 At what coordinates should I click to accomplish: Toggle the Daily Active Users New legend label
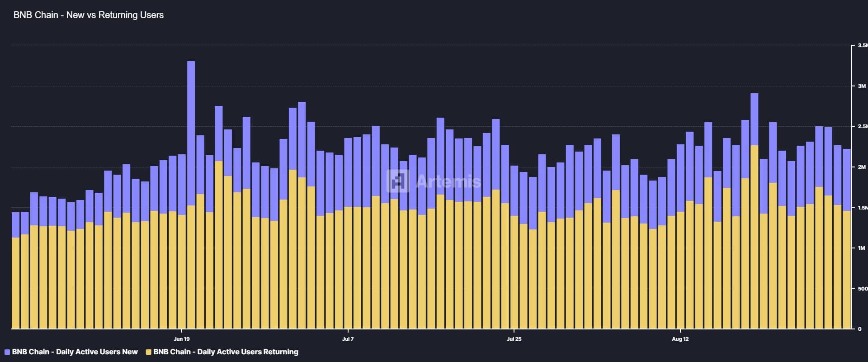[x=75, y=352]
